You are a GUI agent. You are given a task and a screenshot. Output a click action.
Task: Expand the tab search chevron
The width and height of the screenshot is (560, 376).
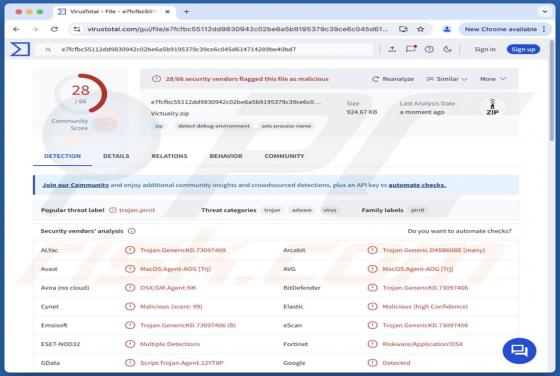coord(545,11)
